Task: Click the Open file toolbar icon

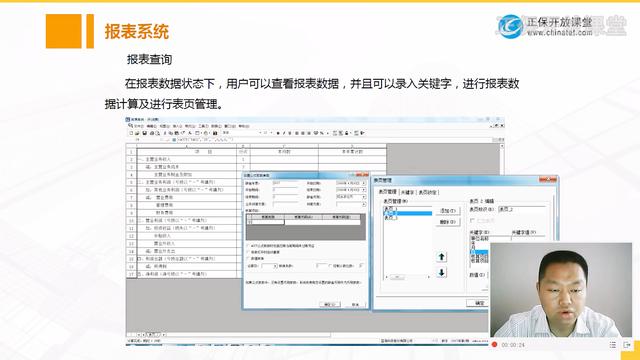Action: [138, 133]
